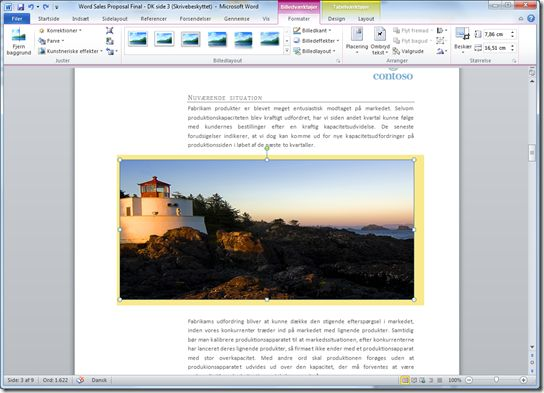544x393 pixels.
Task: Select the sixth picture style thumbnail
Action: point(270,39)
